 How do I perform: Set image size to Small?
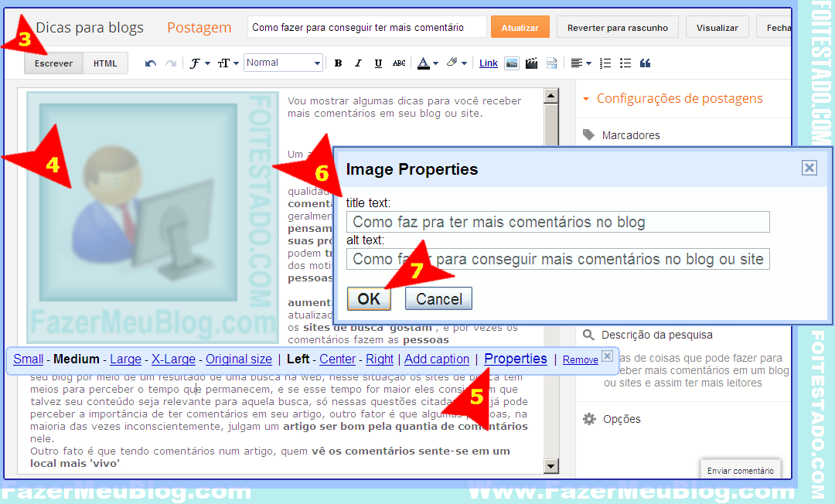point(29,359)
